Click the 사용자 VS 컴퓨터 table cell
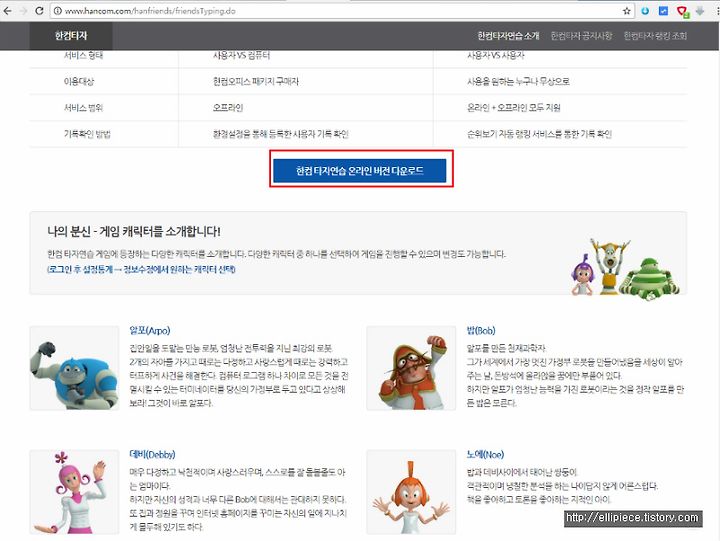This screenshot has width=720, height=541. (242, 56)
